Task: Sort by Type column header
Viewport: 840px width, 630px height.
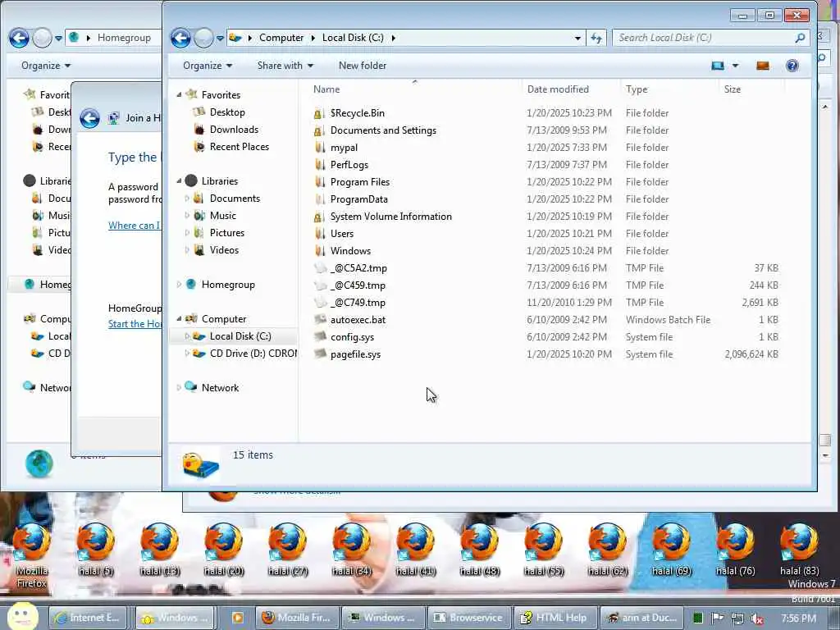Action: (669, 89)
